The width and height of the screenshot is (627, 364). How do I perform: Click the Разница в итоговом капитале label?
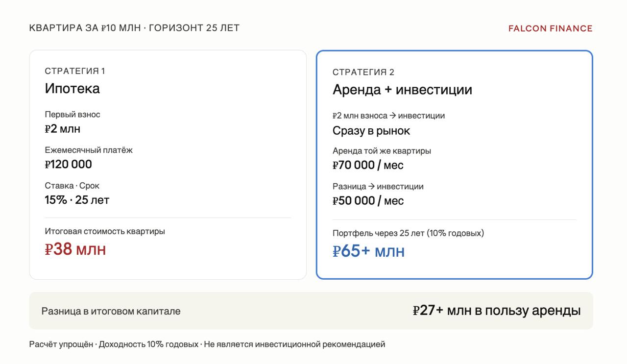[111, 311]
